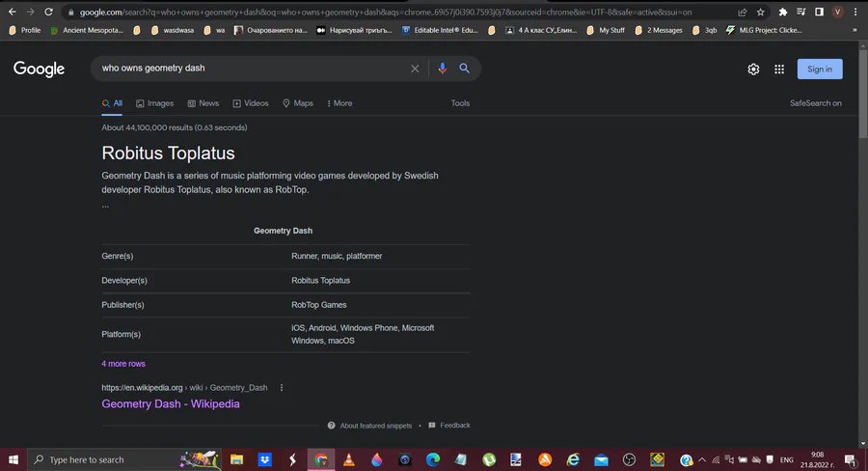
Task: Open the Chrome profile avatar V
Action: click(837, 12)
